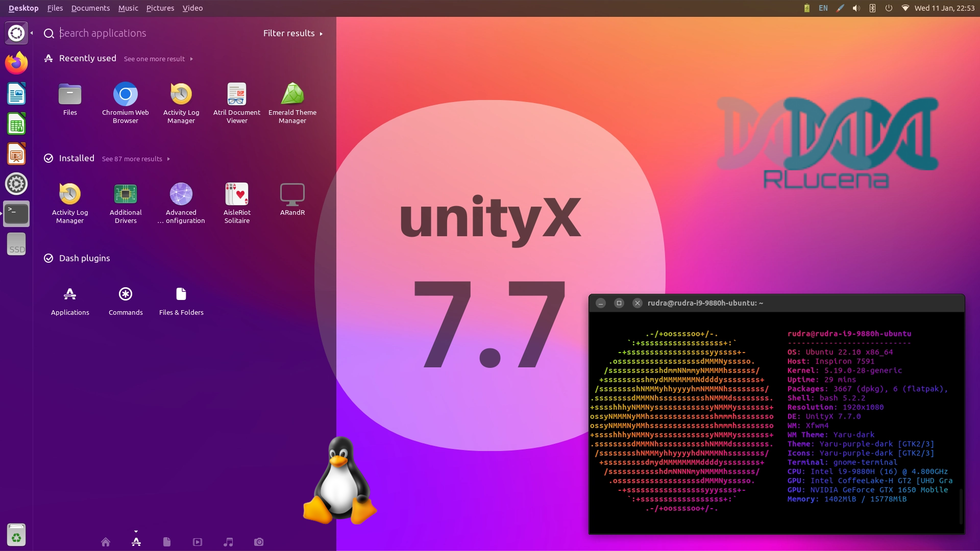The height and width of the screenshot is (551, 980).
Task: Open Activity Log Manager under Installed
Action: [x=70, y=203]
